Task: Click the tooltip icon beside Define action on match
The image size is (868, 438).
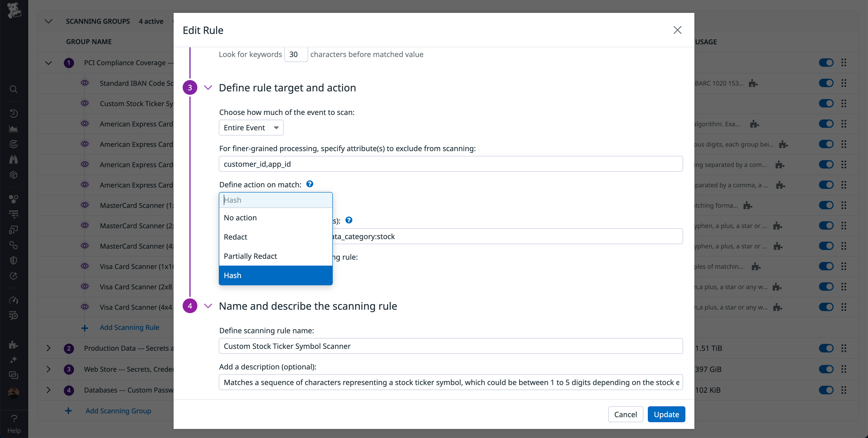Action: [x=309, y=184]
